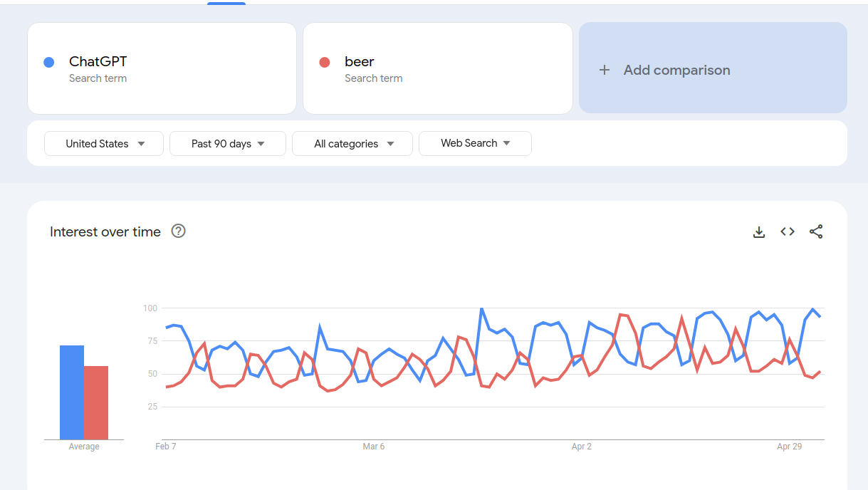Click the blue ChatGPT average bar

pos(72,392)
